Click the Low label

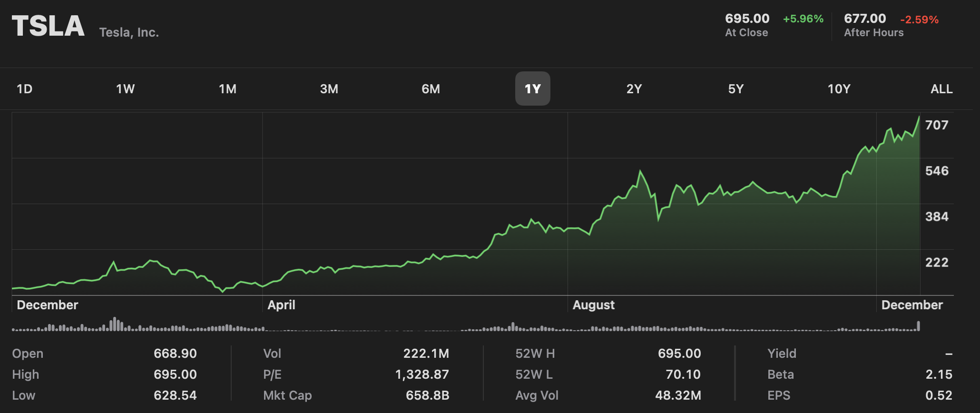point(24,395)
